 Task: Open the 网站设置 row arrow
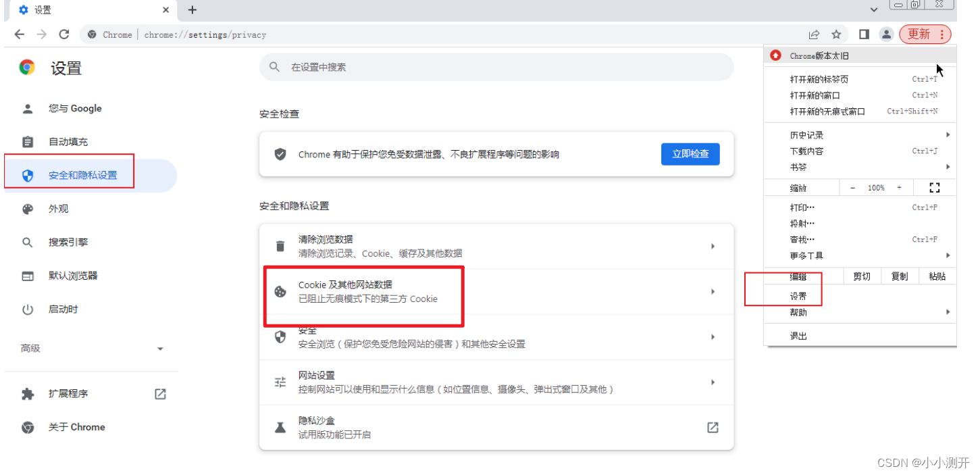[713, 382]
